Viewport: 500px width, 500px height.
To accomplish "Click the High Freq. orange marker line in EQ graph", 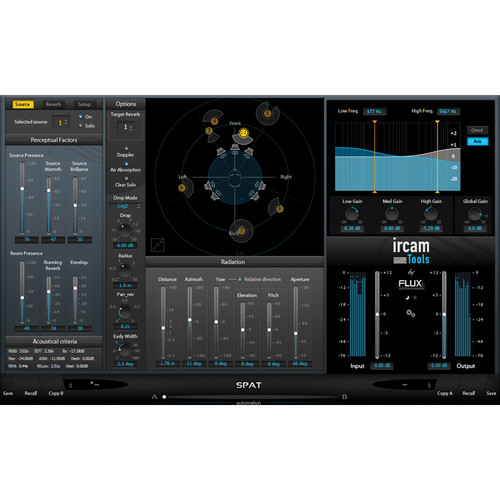I will tap(437, 157).
